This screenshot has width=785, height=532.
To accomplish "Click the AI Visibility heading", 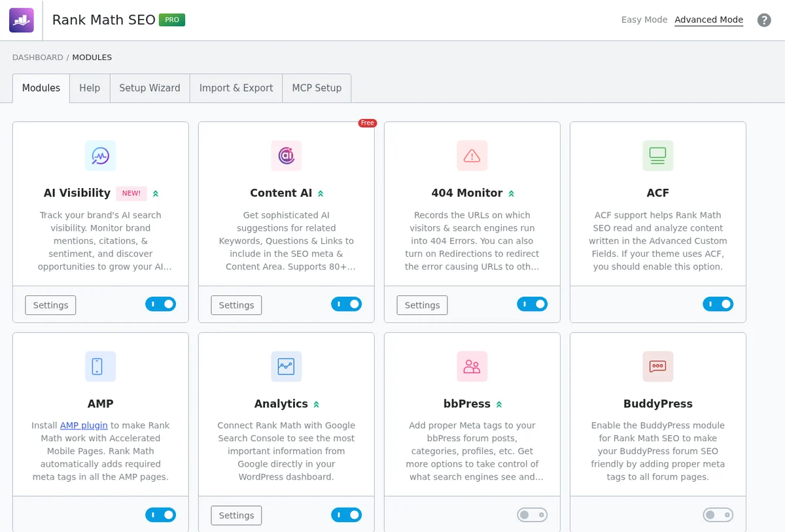I will [x=77, y=193].
